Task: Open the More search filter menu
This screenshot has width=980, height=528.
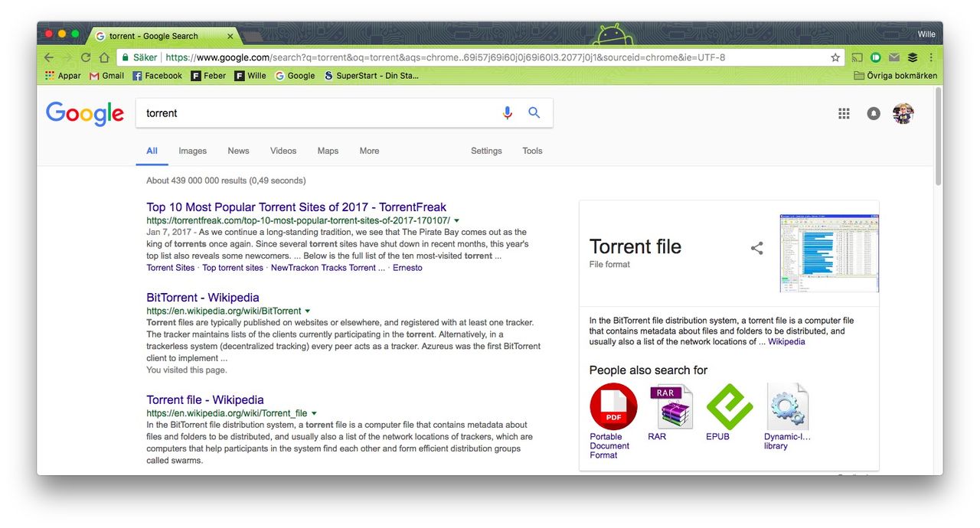Action: coord(369,151)
